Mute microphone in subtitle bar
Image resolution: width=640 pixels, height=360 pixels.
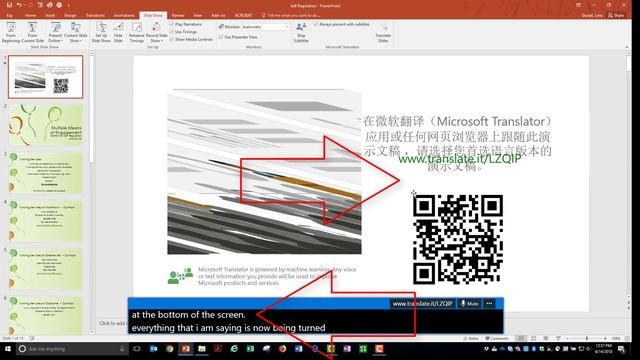[469, 303]
